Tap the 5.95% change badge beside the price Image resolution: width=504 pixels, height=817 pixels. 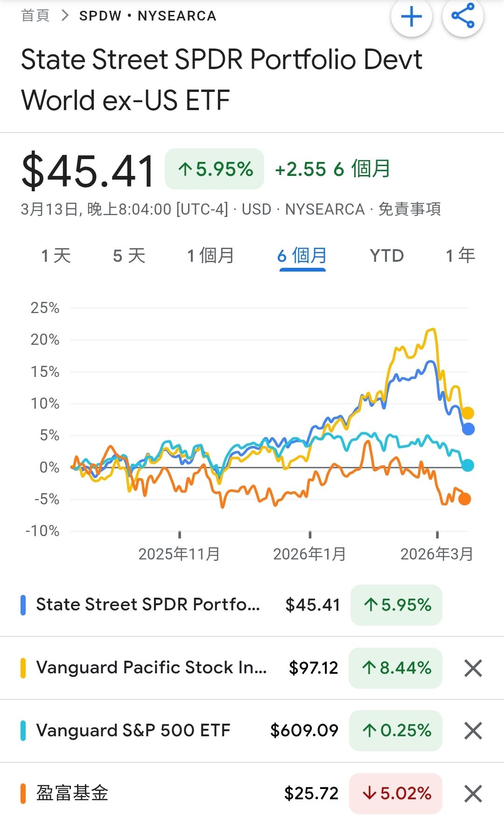215,169
